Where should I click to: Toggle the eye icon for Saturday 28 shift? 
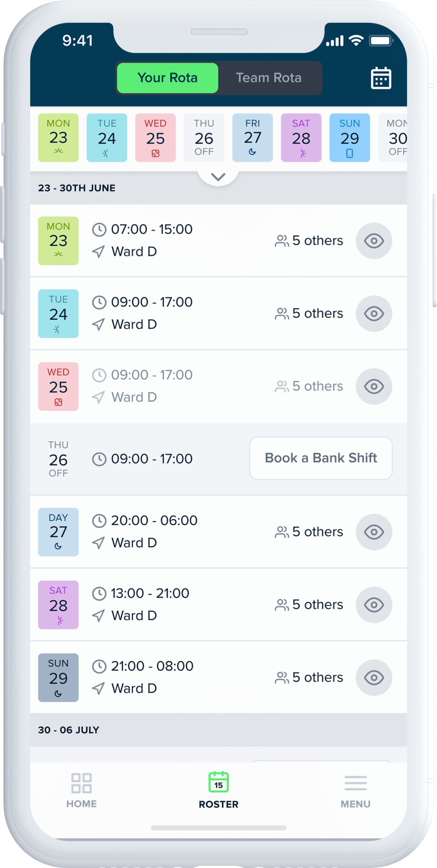(374, 605)
